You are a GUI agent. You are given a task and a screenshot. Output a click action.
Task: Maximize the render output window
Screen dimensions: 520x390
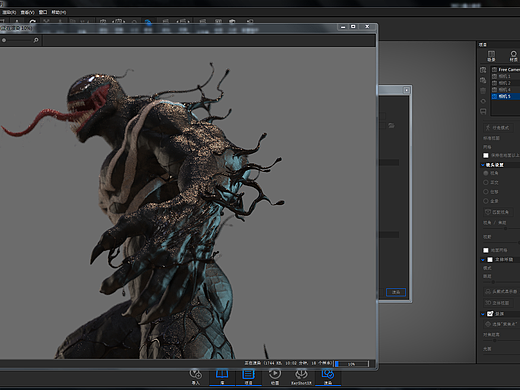click(x=353, y=27)
